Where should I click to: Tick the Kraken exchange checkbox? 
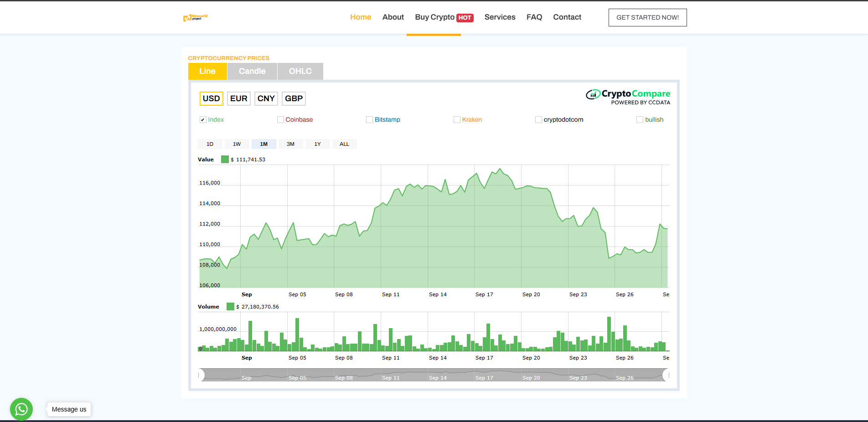point(457,120)
